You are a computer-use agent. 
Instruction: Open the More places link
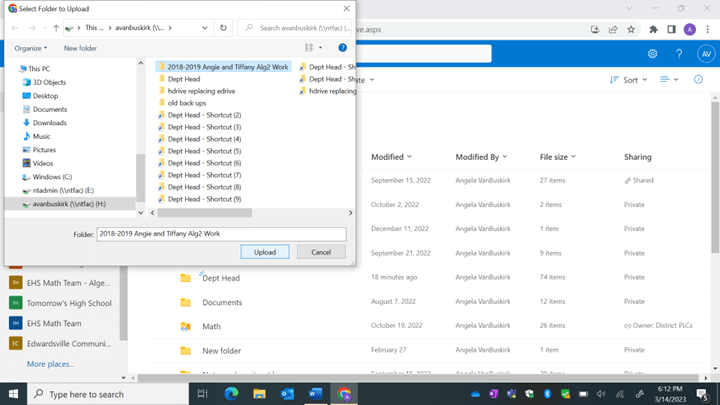tap(50, 364)
